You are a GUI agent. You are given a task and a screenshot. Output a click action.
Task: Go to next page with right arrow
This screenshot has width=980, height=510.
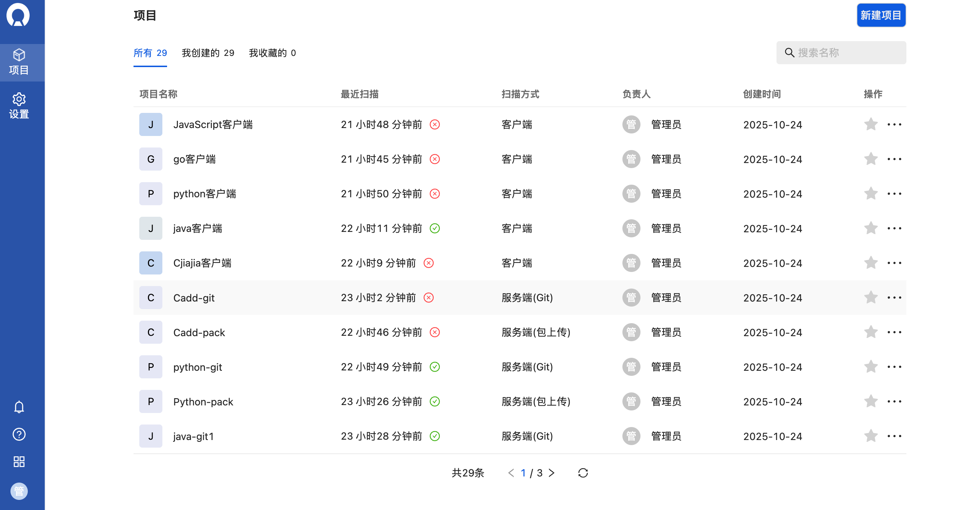pos(552,473)
